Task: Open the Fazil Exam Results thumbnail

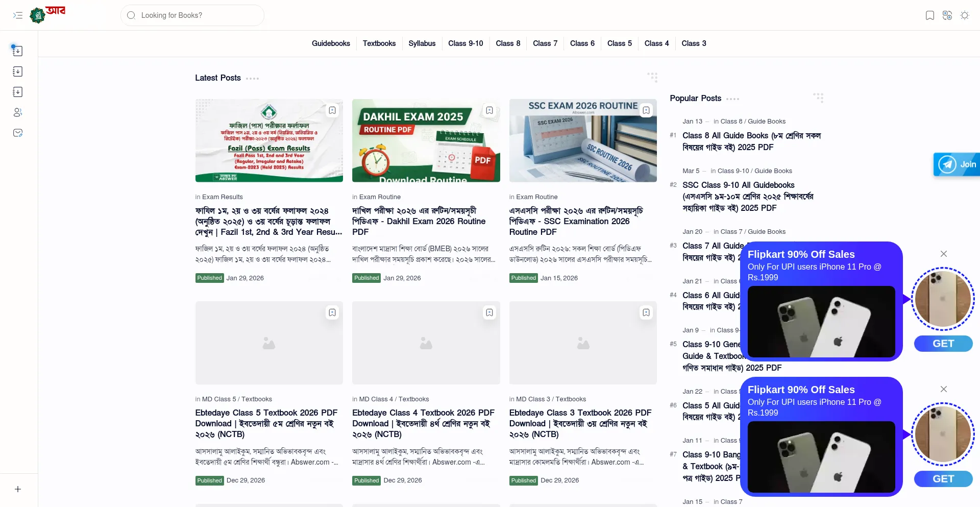Action: click(269, 140)
